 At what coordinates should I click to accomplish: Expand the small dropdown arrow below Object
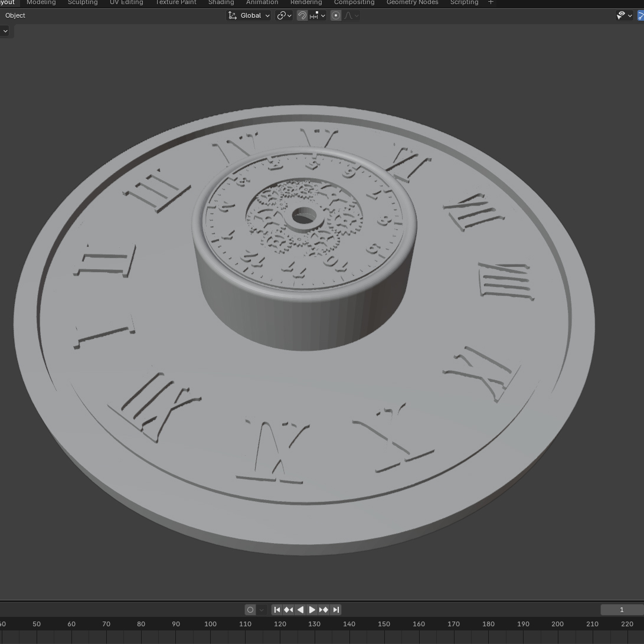click(x=5, y=31)
